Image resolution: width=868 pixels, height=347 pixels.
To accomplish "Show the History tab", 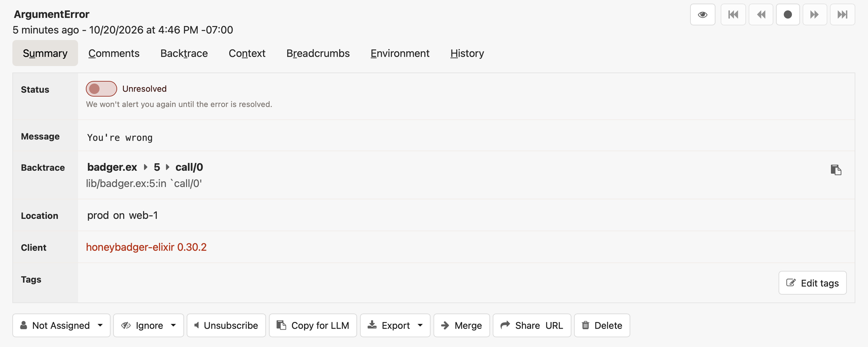I will [467, 53].
